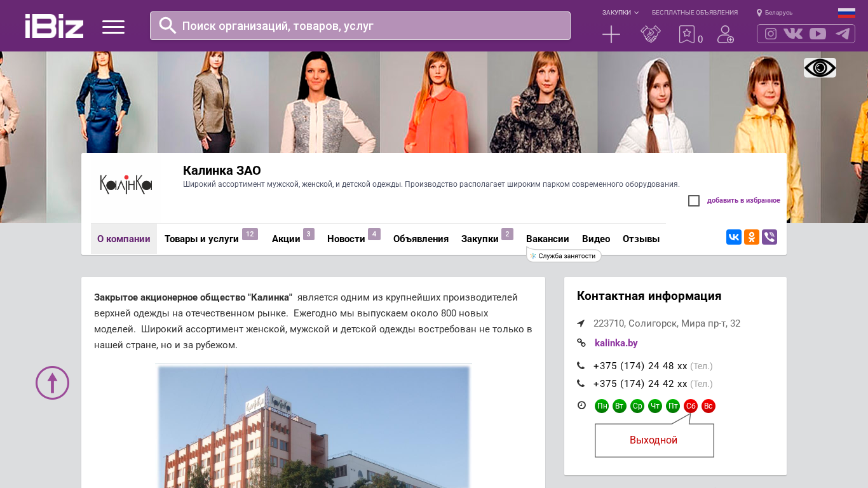
Task: Click the search input field
Action: (360, 25)
